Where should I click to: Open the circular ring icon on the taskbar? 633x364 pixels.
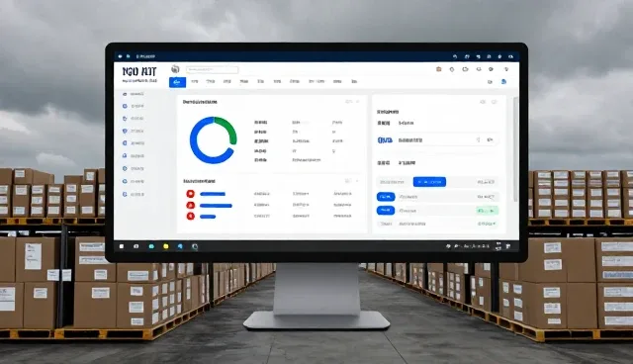pos(195,246)
